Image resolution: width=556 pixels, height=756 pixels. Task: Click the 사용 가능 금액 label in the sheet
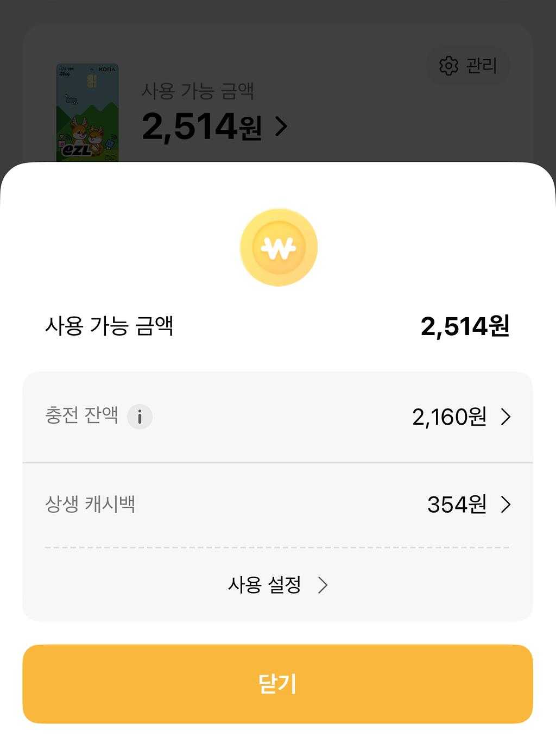tap(109, 326)
